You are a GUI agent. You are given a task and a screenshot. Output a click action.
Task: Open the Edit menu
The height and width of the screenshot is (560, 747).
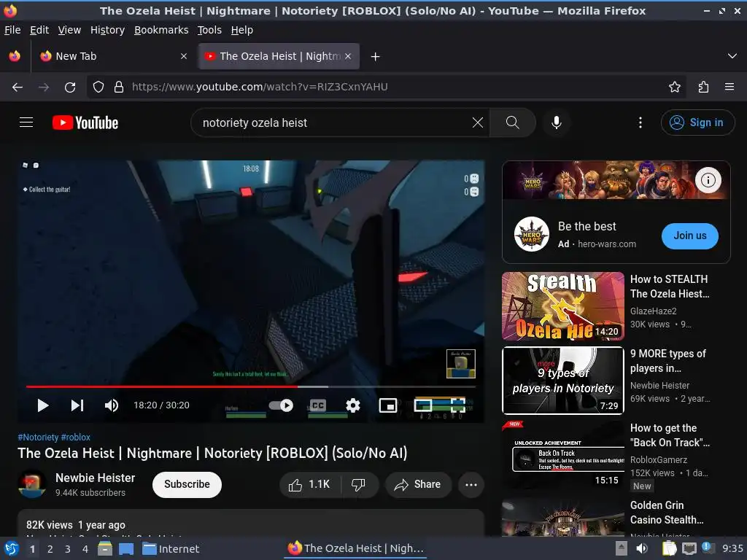(39, 30)
